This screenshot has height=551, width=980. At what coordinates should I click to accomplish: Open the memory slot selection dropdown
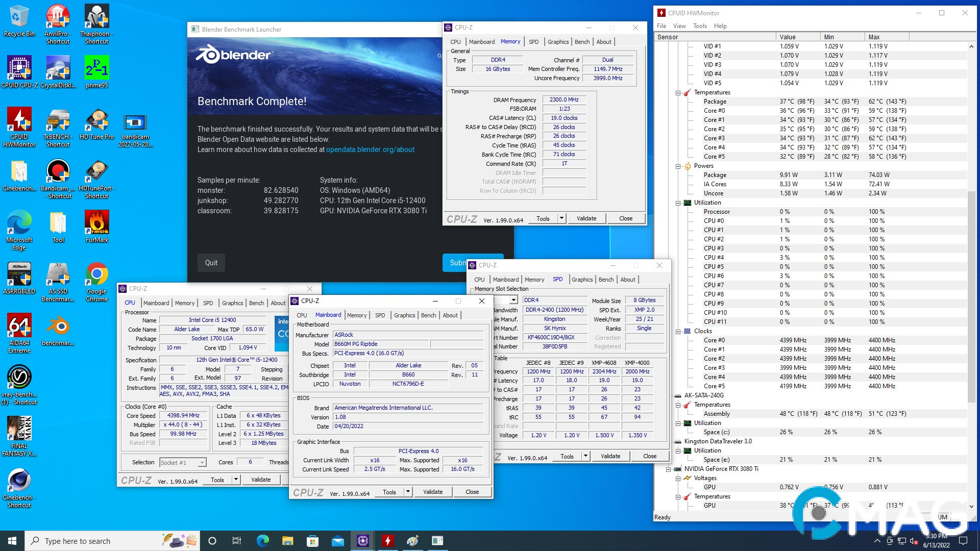click(x=513, y=300)
